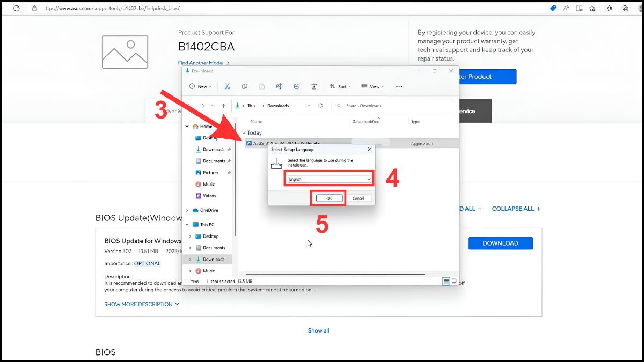Go up one folder with Up arrow
Viewport: 644px width, 362px height.
point(223,106)
